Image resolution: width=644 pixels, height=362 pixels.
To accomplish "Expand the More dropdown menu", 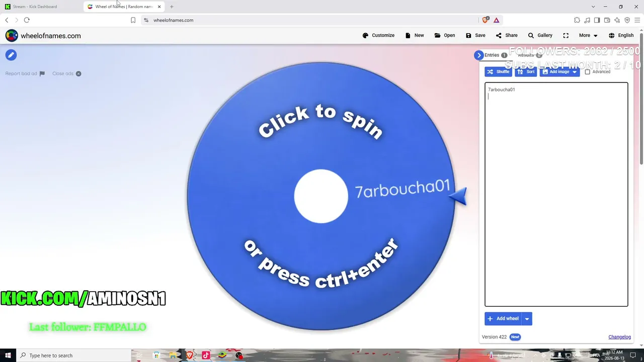I will coord(588,36).
